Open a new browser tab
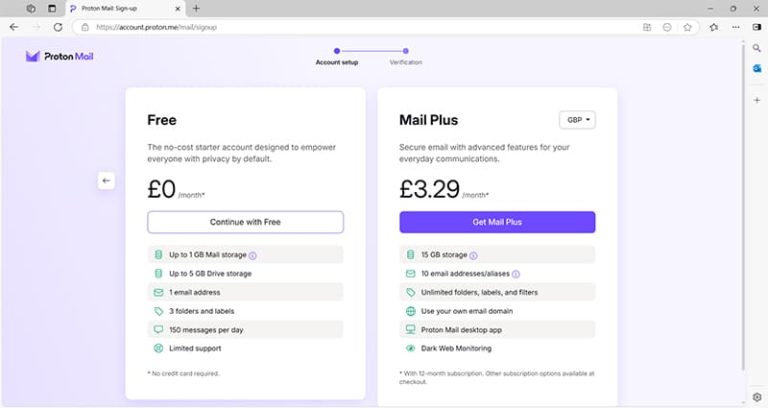The width and height of the screenshot is (768, 408). [196, 8]
